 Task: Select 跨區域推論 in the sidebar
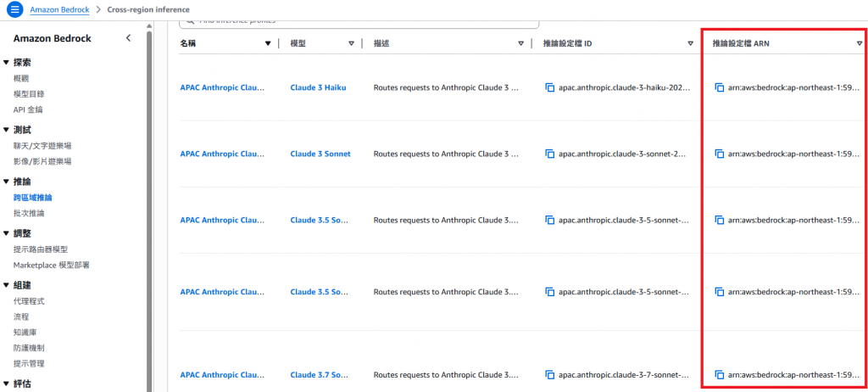33,198
